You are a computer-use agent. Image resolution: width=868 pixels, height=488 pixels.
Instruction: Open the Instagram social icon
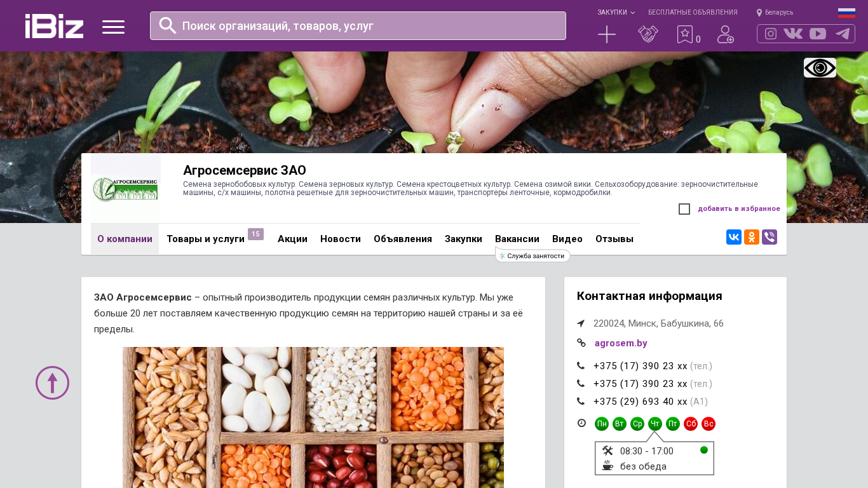tap(771, 34)
